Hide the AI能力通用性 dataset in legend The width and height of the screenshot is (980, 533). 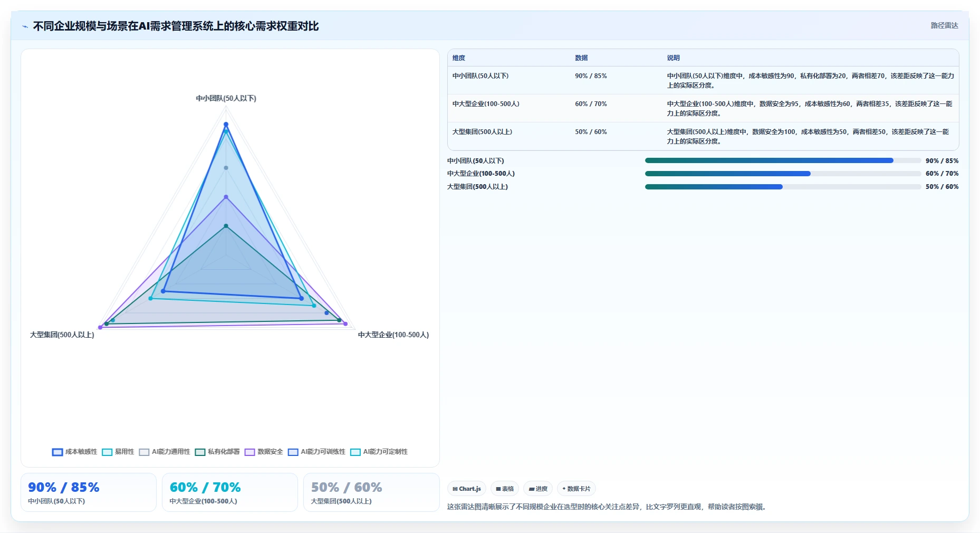point(164,452)
